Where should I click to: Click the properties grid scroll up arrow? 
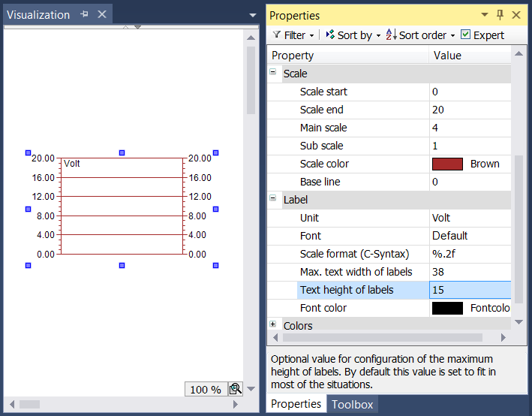click(x=518, y=53)
